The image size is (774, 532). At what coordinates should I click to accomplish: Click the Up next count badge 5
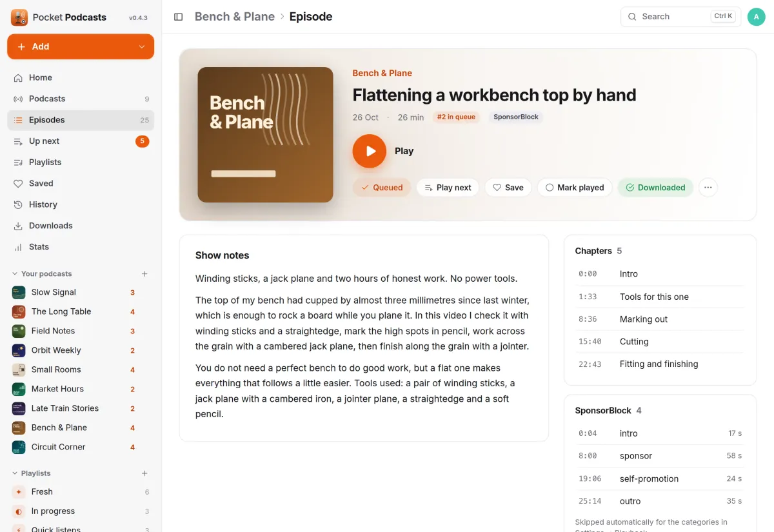coord(142,141)
